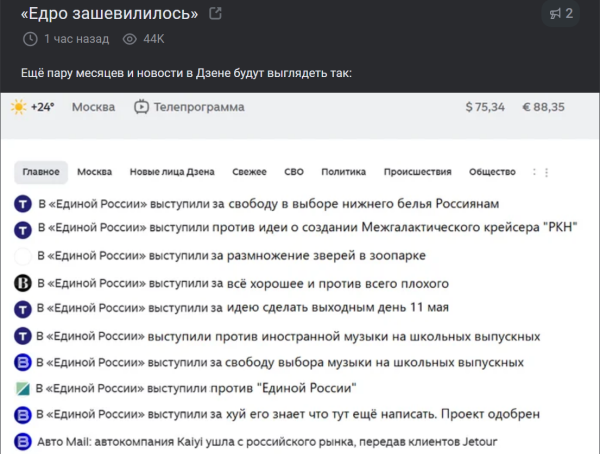Click the source icon for the Межгалактического крейсера headline
This screenshot has height=454, width=600.
coord(23,230)
